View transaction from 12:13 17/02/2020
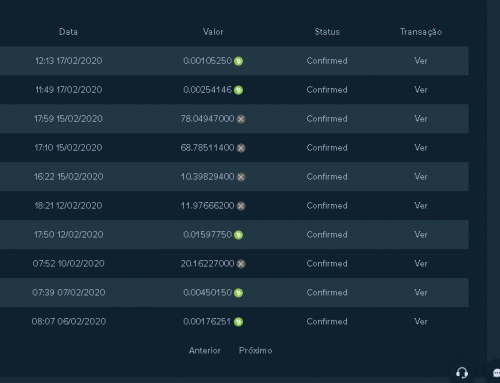The image size is (500, 383). pyautogui.click(x=421, y=61)
